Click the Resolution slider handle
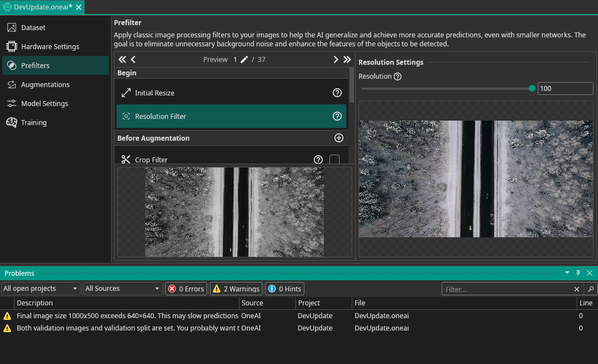Image resolution: width=598 pixels, height=364 pixels. point(532,88)
